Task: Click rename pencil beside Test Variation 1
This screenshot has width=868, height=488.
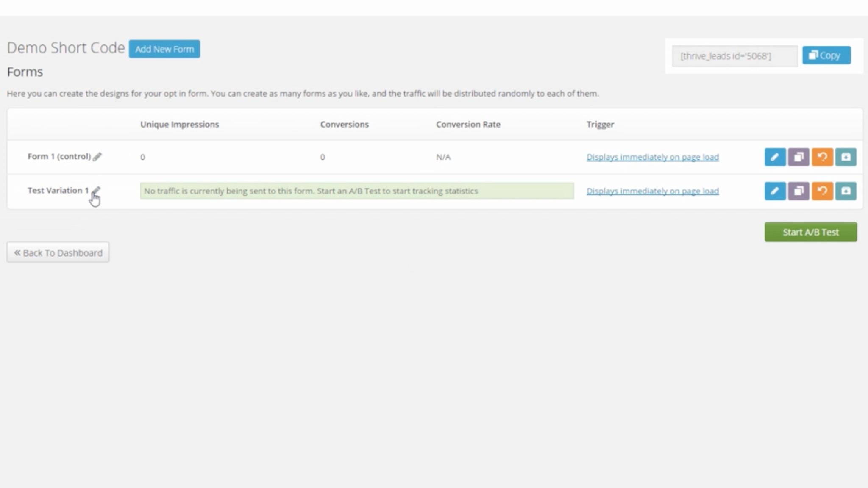Action: 96,190
